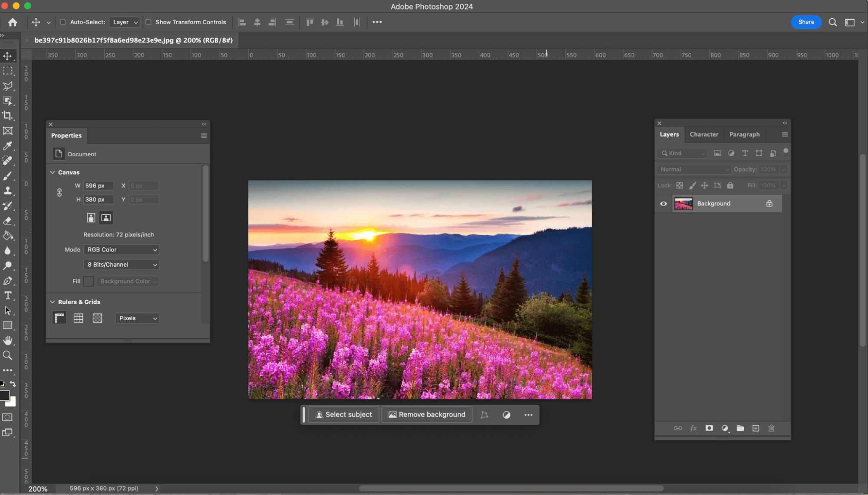Viewport: 868px width, 495px height.
Task: Open the Properties panel menu
Action: point(204,135)
